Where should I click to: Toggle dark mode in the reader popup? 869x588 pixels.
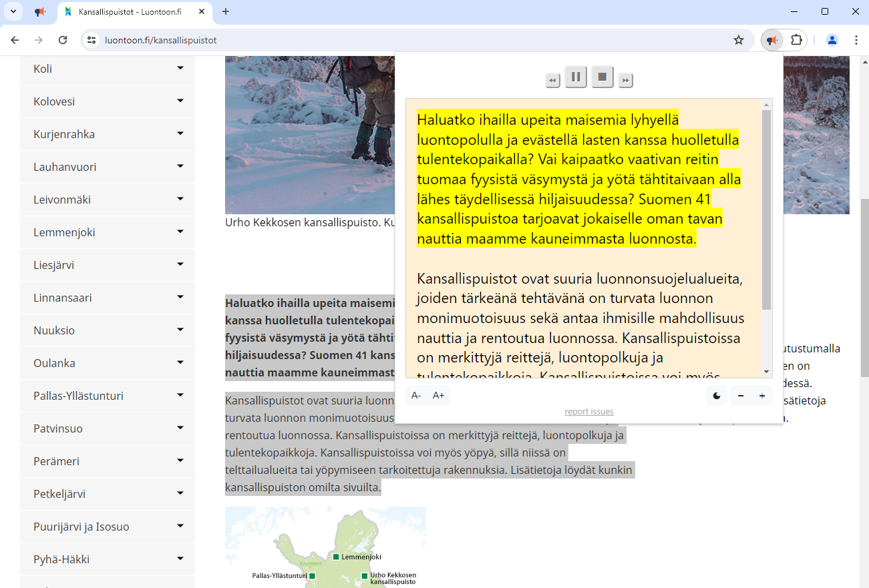[x=717, y=396]
